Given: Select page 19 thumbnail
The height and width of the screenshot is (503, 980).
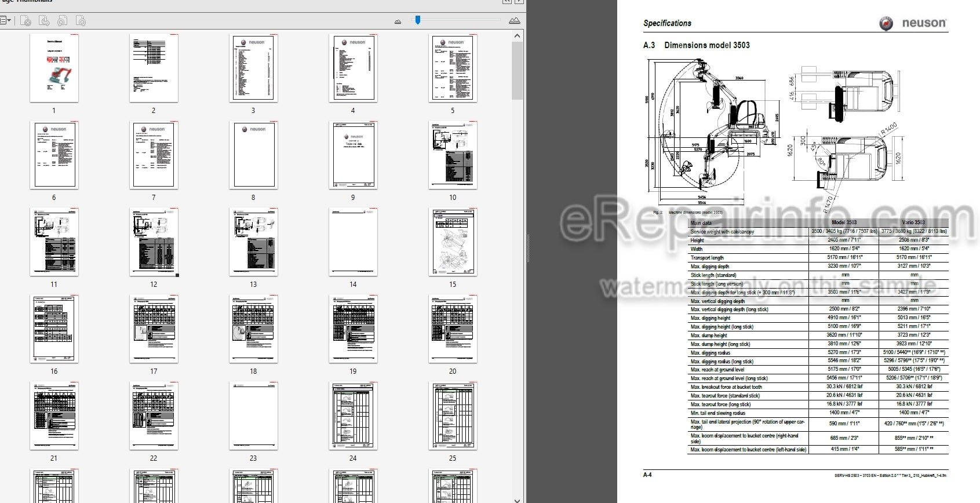Looking at the screenshot, I should tap(353, 329).
